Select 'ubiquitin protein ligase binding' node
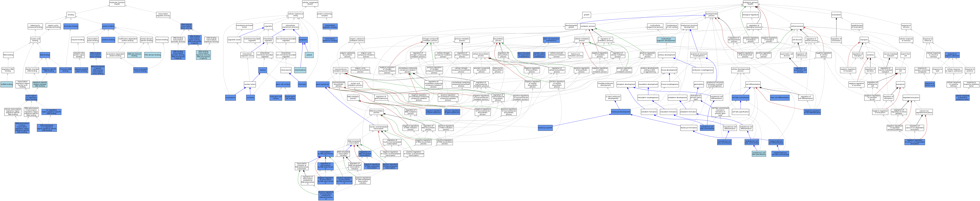The image size is (980, 201). pyautogui.click(x=81, y=70)
